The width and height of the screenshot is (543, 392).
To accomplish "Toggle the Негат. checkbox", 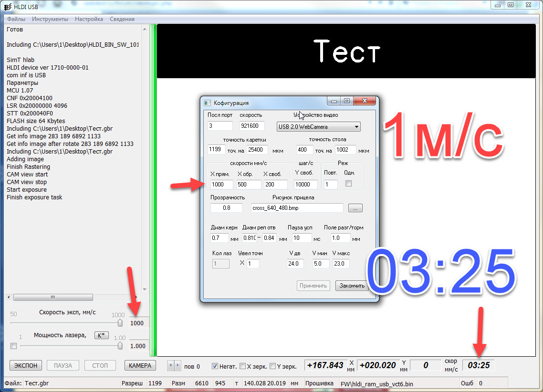I will [x=215, y=366].
